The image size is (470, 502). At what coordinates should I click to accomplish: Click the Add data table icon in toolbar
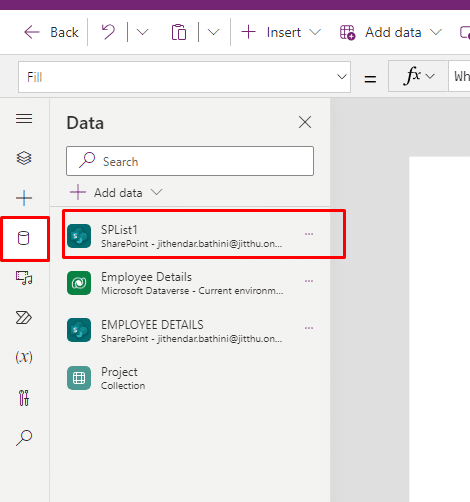point(347,32)
